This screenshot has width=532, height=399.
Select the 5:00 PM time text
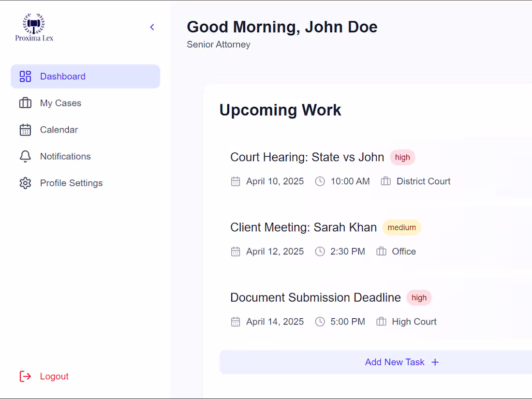(348, 322)
